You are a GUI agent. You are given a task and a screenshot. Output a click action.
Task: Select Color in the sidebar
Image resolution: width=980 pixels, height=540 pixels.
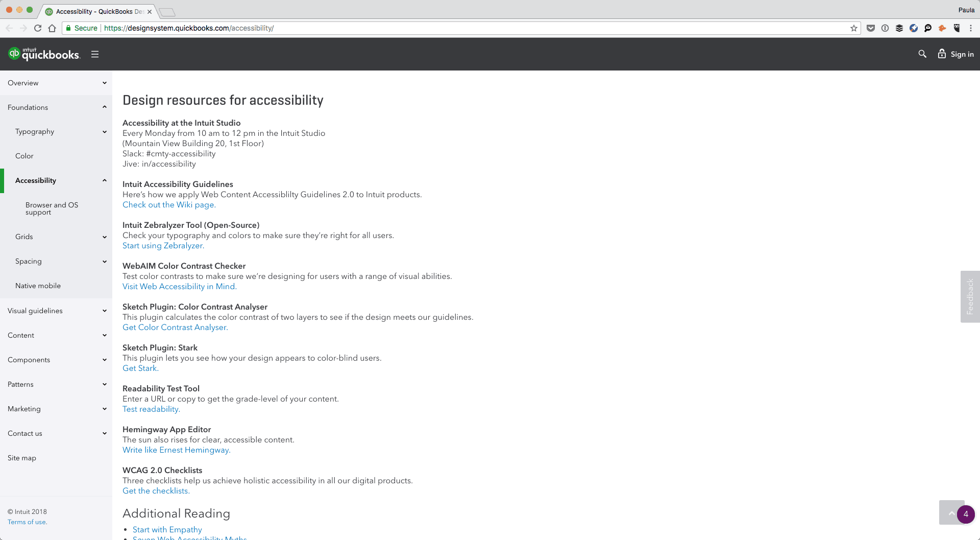point(24,156)
